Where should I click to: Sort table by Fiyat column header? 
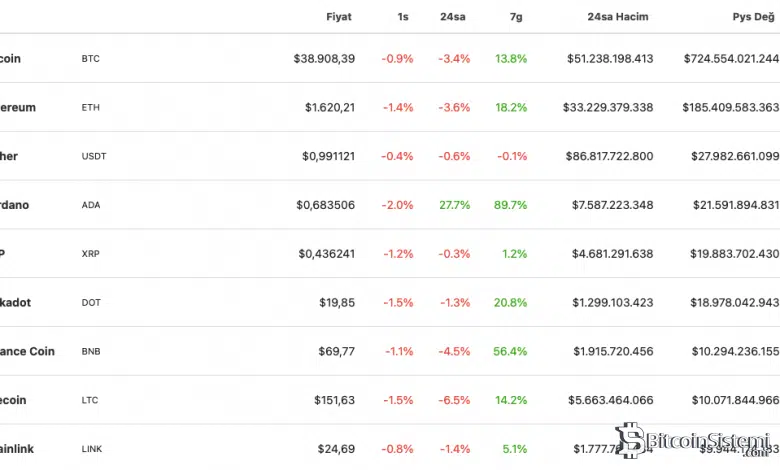coord(339,17)
